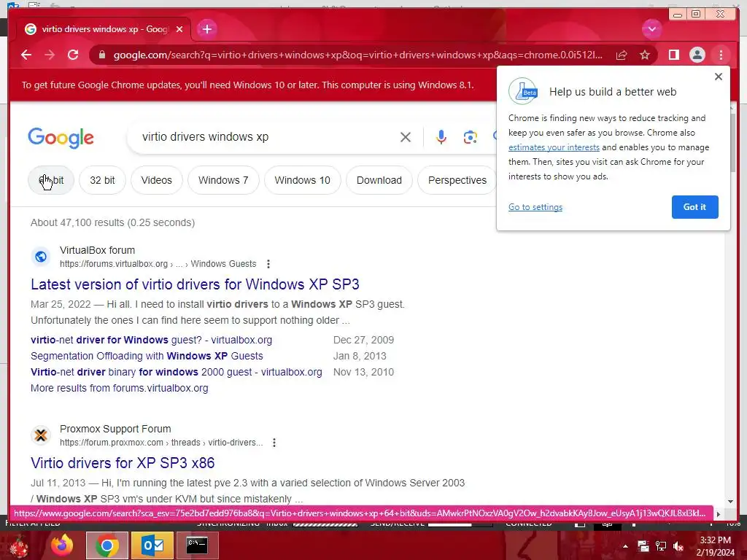This screenshot has height=560, width=747.
Task: Click More results from forums.virtualbox.org
Action: pos(120,388)
